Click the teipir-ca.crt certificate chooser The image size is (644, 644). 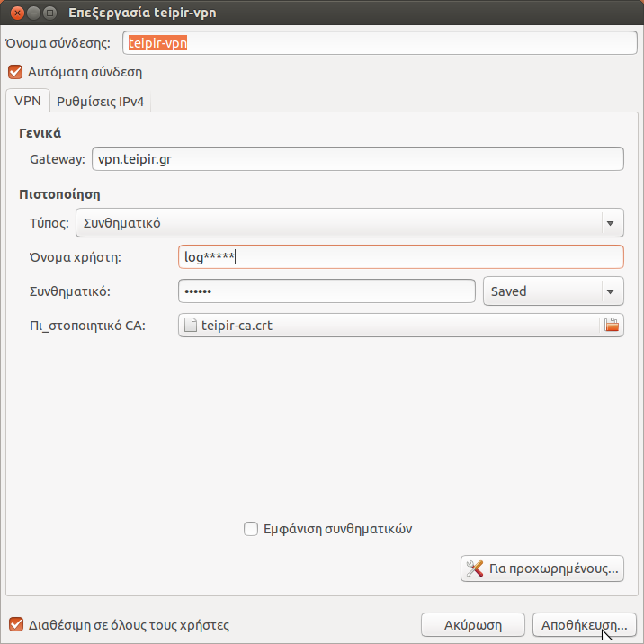401,326
